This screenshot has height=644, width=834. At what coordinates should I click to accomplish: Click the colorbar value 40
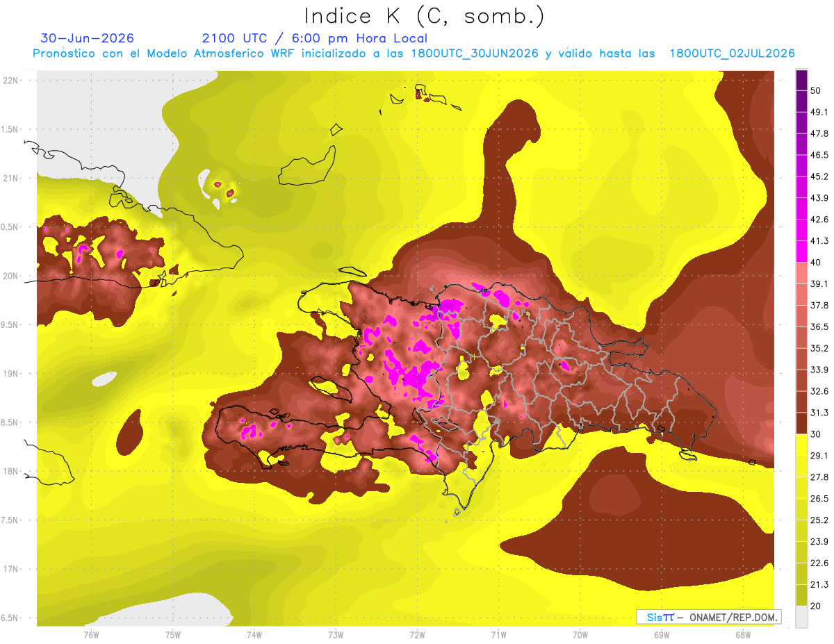pyautogui.click(x=815, y=262)
